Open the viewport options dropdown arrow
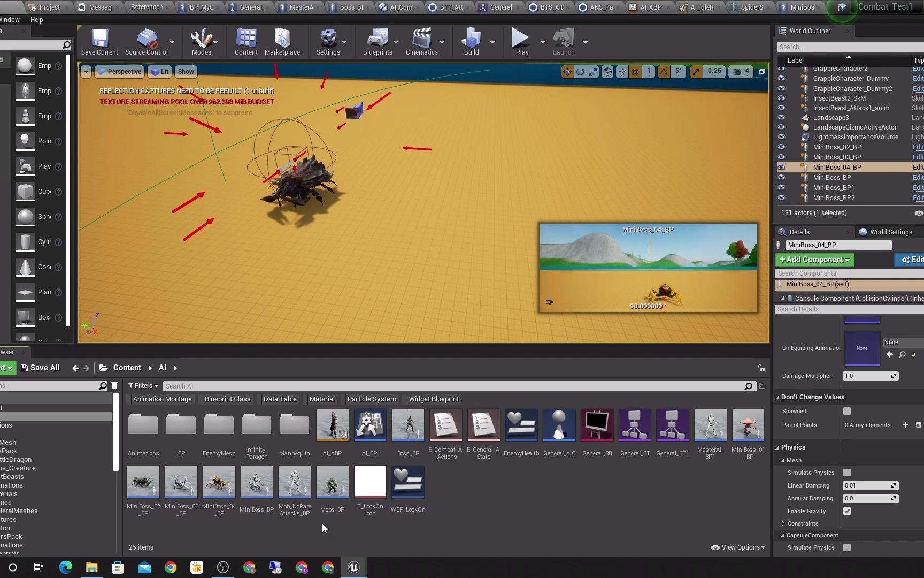The width and height of the screenshot is (924, 578). (x=86, y=72)
